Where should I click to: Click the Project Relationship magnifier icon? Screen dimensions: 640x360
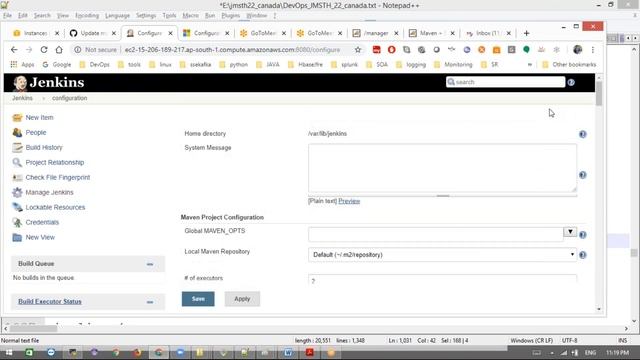[17, 162]
